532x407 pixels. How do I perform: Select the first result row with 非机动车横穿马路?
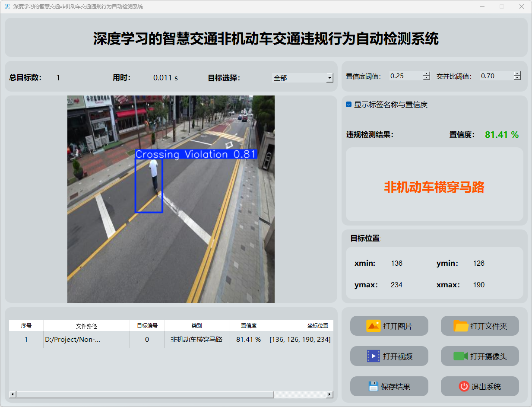pyautogui.click(x=196, y=340)
